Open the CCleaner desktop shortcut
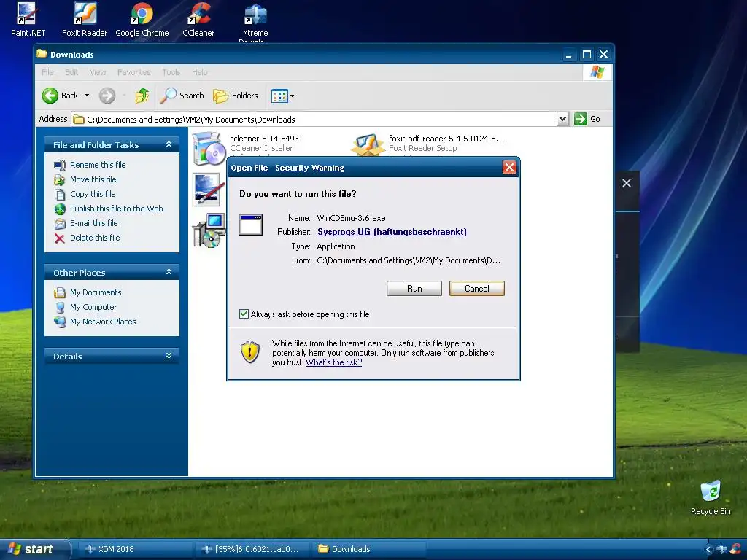 [198, 19]
